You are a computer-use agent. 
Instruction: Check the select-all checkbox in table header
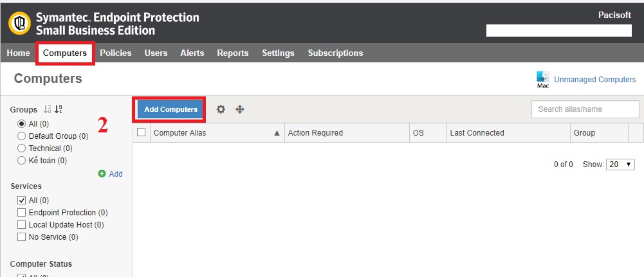click(142, 132)
